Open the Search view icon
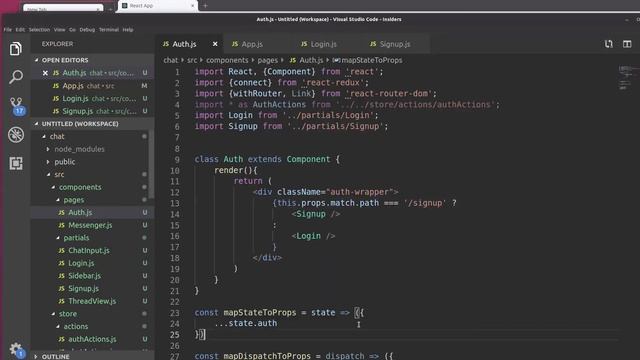The image size is (640, 360). click(16, 76)
